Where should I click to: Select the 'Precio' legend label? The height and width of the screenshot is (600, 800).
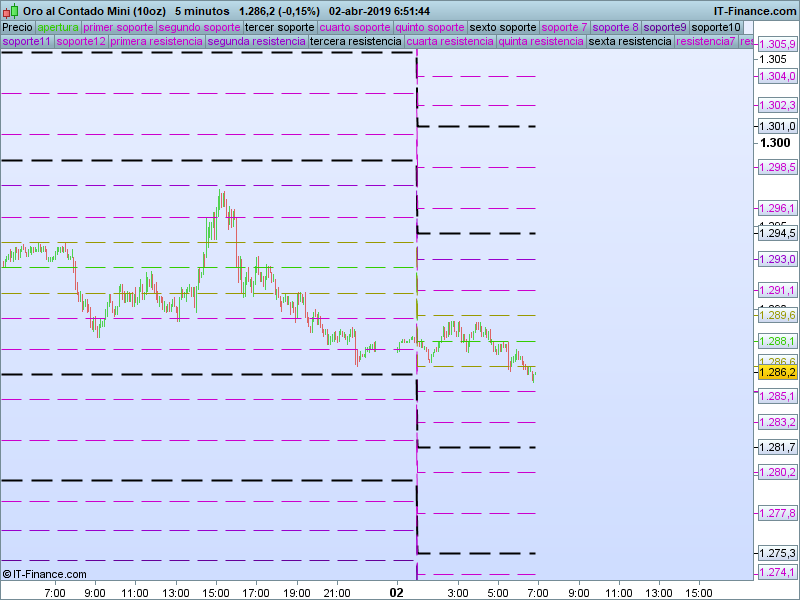click(x=17, y=27)
